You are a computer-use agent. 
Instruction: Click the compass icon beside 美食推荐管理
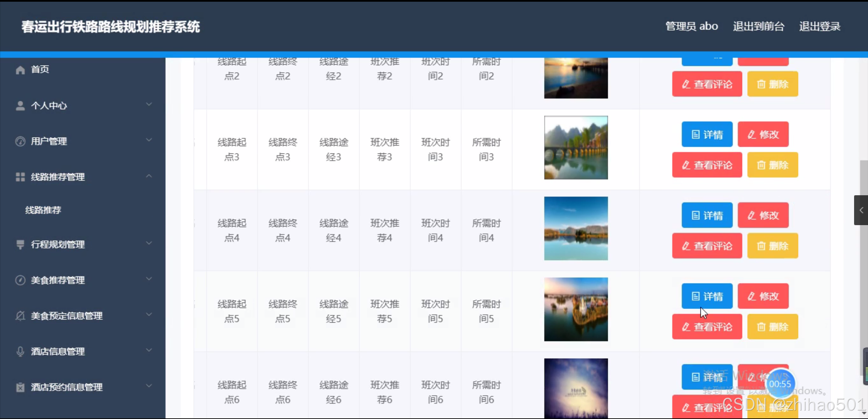(20, 280)
